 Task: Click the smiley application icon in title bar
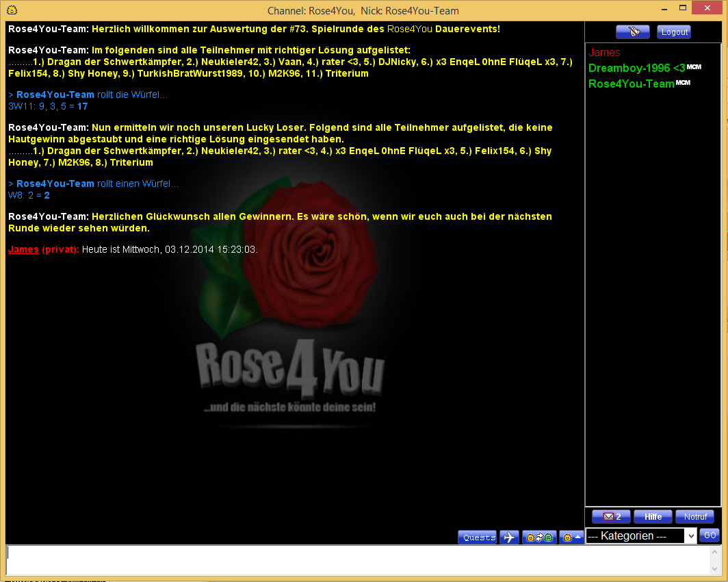[x=12, y=10]
